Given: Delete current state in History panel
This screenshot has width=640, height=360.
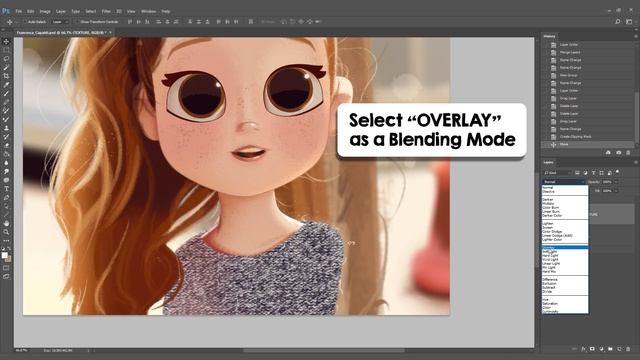Looking at the screenshot, I should coord(628,152).
